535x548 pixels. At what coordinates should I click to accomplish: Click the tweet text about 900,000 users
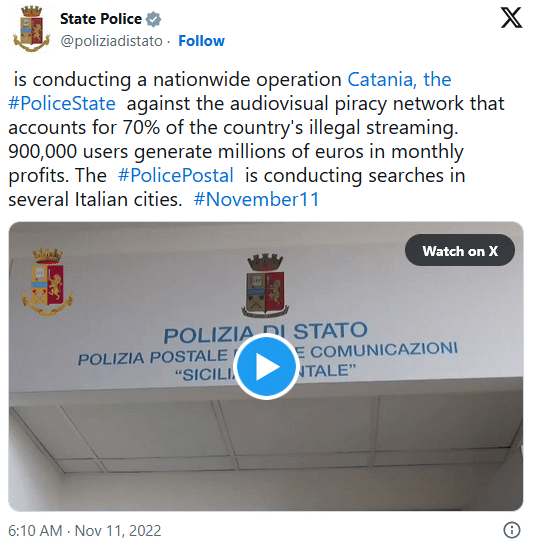236,152
